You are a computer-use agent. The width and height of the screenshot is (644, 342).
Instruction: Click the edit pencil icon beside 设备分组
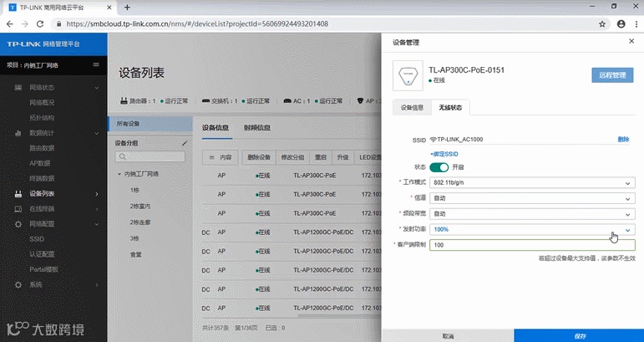tap(185, 143)
